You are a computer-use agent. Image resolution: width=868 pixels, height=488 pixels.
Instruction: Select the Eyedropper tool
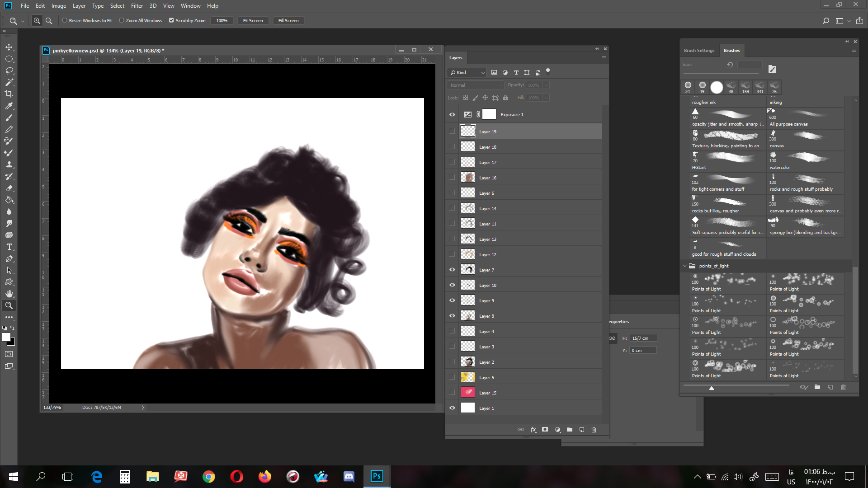(9, 106)
